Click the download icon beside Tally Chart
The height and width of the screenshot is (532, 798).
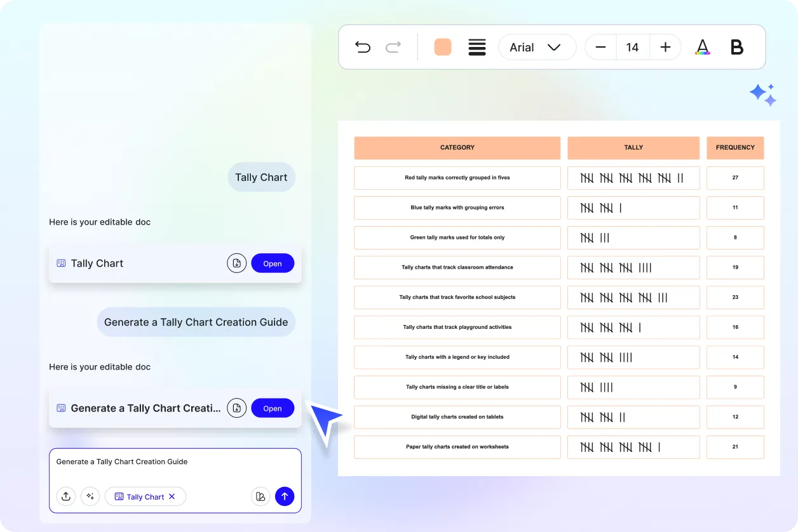(x=236, y=263)
